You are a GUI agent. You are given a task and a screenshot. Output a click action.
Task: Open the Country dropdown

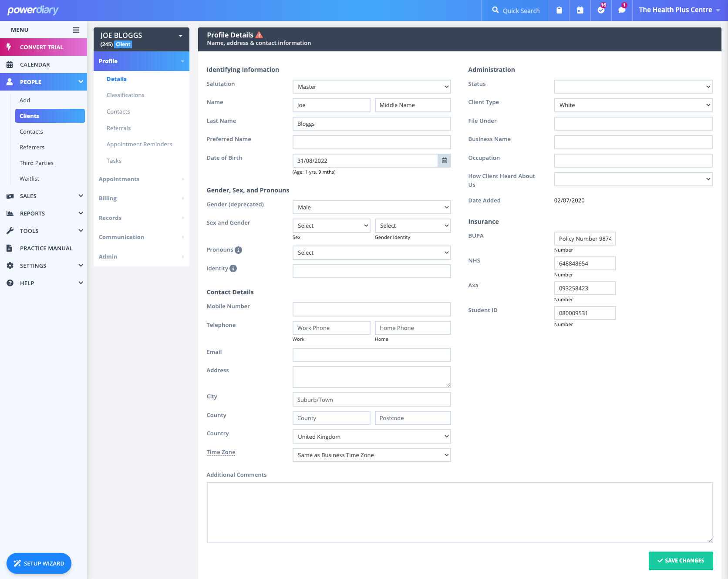(x=371, y=437)
